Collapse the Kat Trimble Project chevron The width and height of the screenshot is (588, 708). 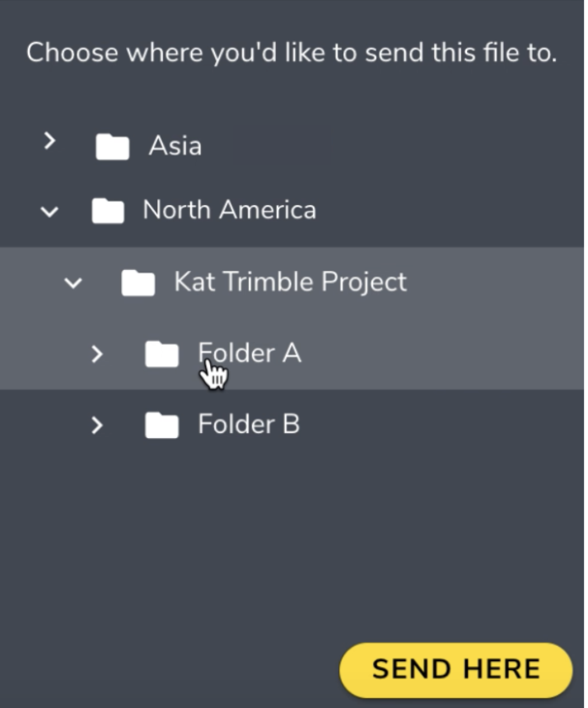click(73, 283)
